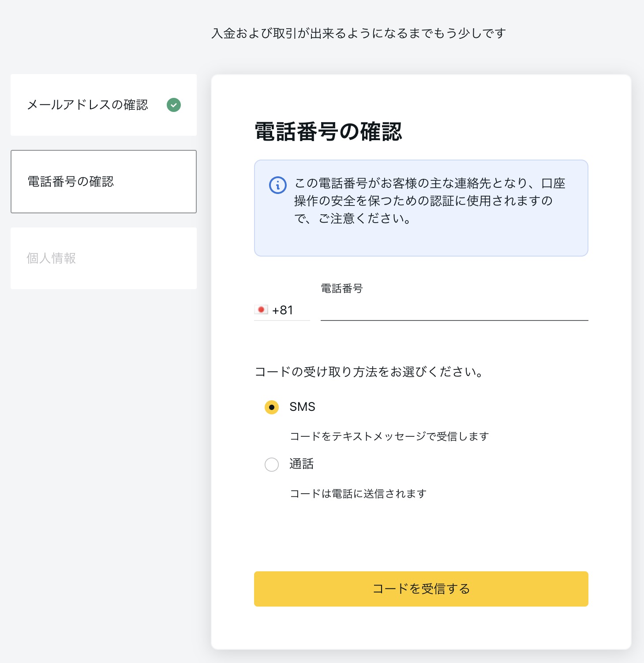Click the コードの受け取り方法 prompt text
The width and height of the screenshot is (644, 663).
370,372
